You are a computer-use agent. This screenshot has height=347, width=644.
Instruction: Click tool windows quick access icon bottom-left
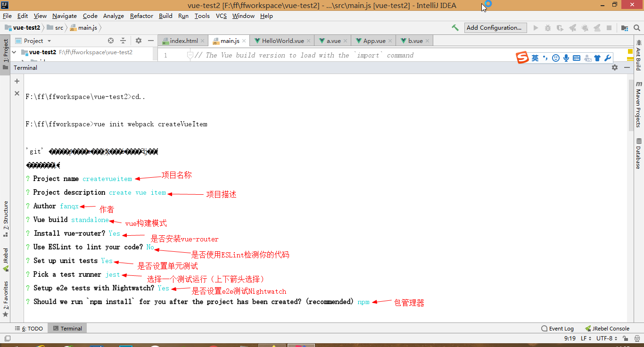(7, 339)
